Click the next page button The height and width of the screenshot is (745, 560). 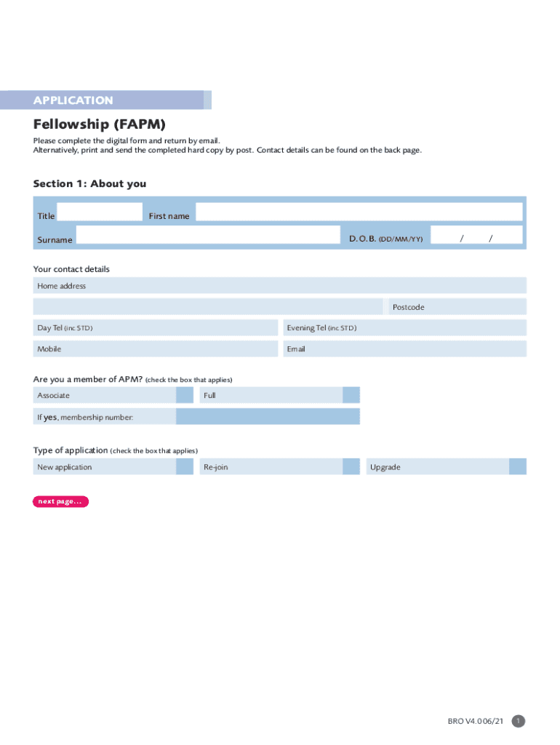[60, 501]
